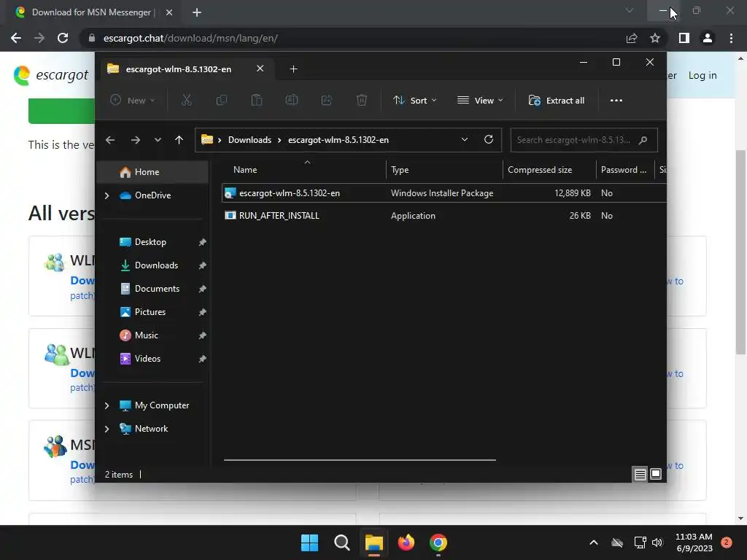Image resolution: width=747 pixels, height=560 pixels.
Task: Switch to large thumbnails view in status bar
Action: point(656,474)
